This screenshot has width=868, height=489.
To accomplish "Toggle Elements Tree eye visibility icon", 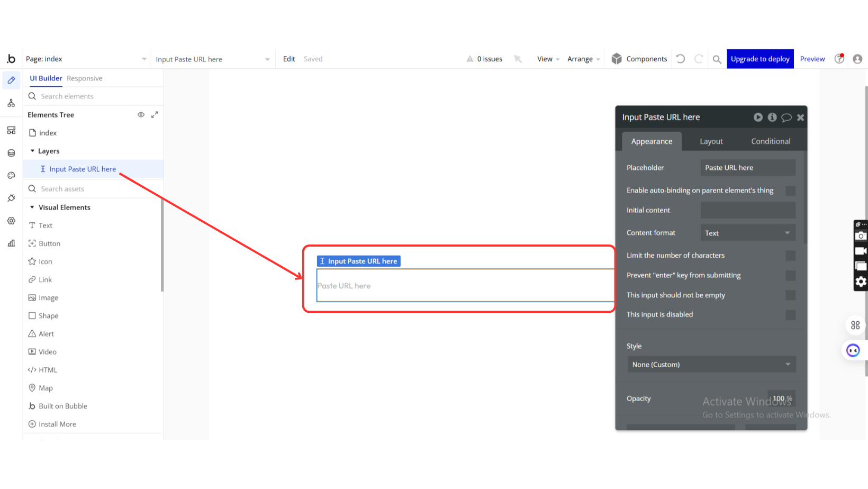I will [141, 115].
